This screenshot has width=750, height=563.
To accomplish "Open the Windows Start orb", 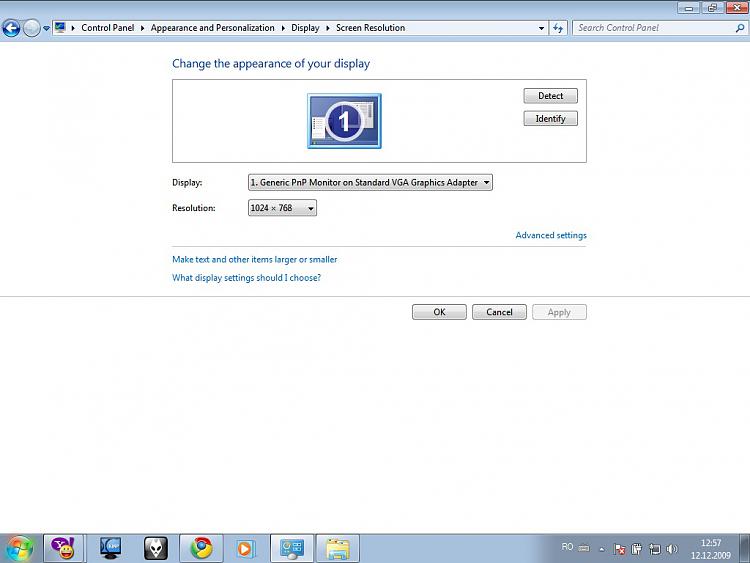I will pyautogui.click(x=20, y=549).
